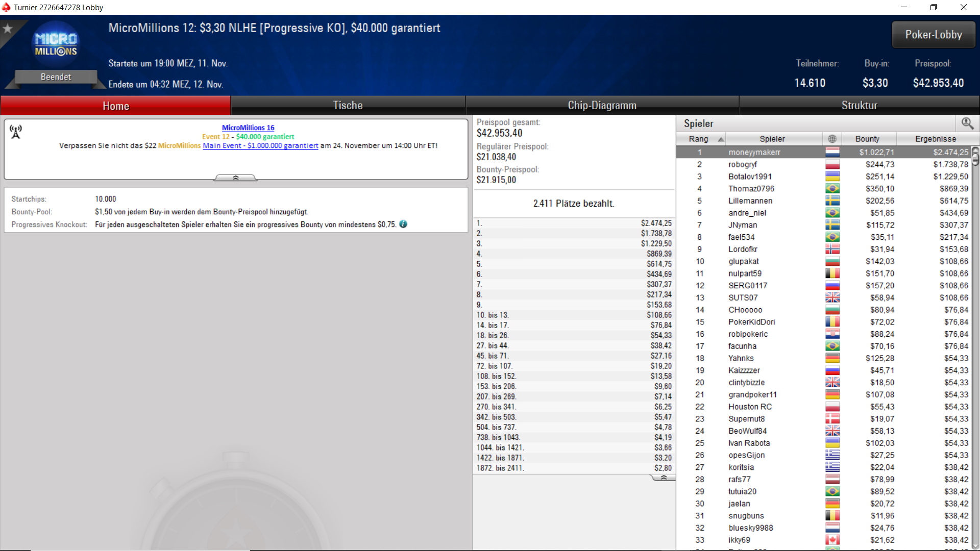Open the player search magnifier

[x=967, y=123]
